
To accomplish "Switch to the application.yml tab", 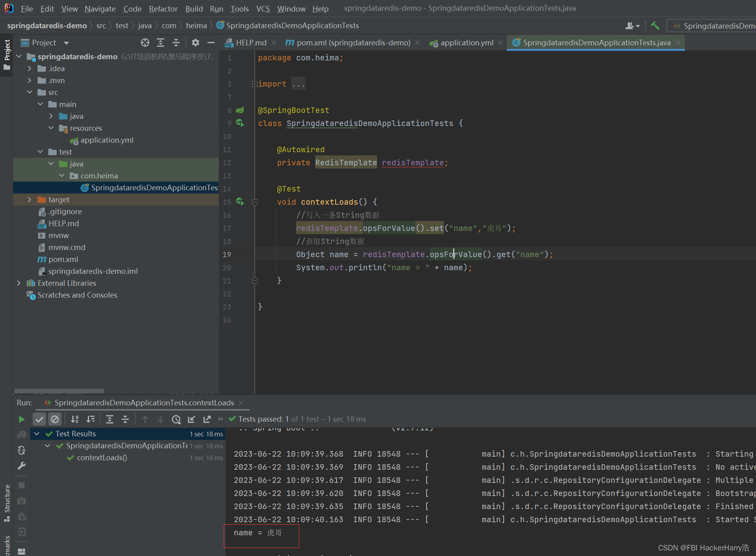I will click(467, 43).
